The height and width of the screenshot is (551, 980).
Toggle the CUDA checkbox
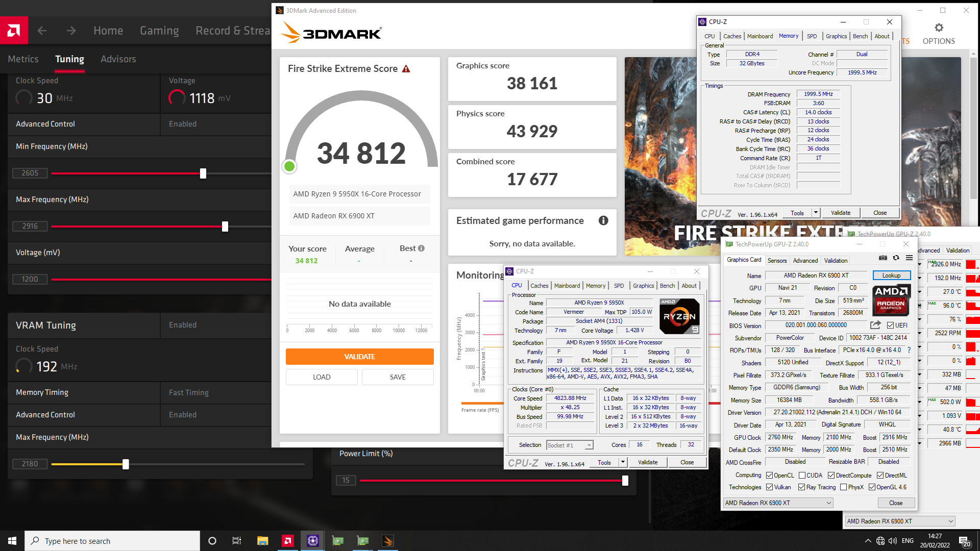(x=802, y=475)
